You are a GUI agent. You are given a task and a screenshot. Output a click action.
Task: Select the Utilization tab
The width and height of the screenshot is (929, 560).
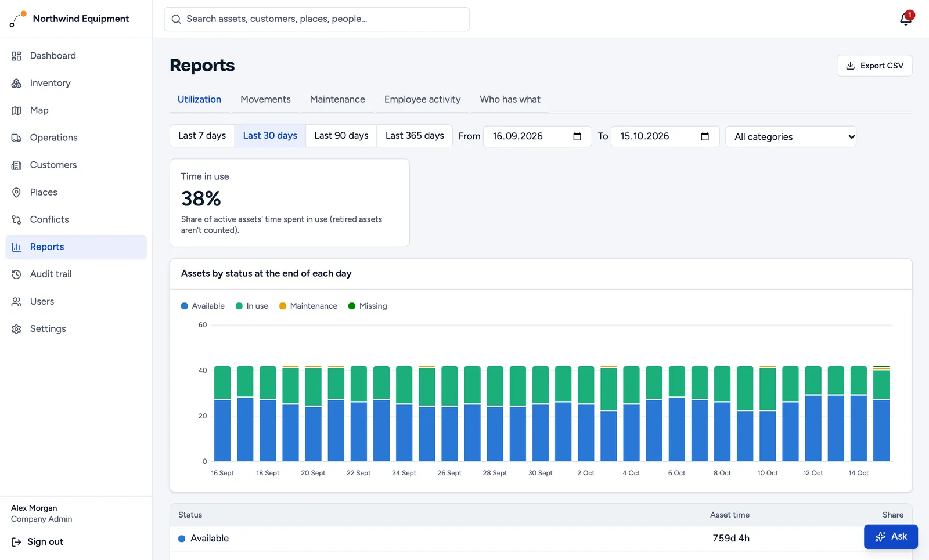[199, 99]
